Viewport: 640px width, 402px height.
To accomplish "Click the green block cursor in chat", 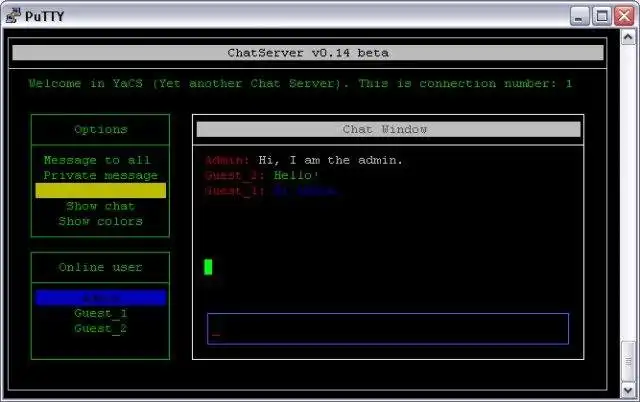I will point(208,267).
